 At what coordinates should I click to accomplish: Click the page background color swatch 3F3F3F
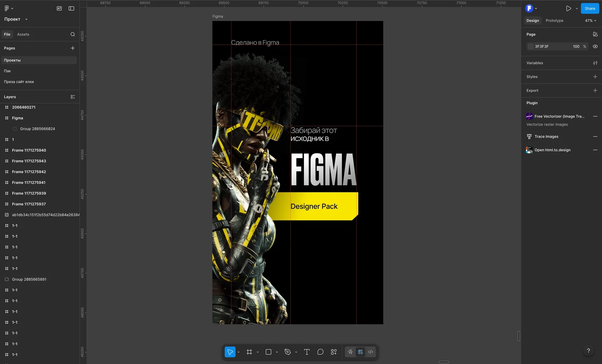(531, 47)
